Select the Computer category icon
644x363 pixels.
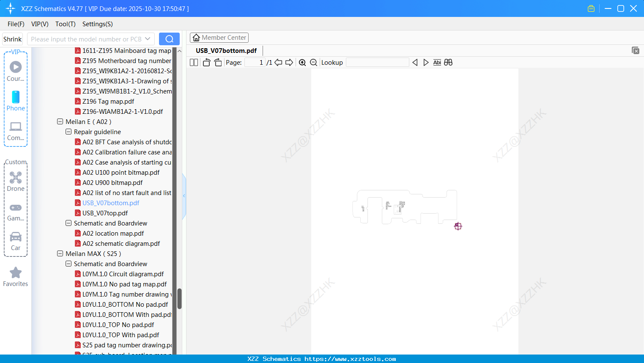pyautogui.click(x=16, y=130)
